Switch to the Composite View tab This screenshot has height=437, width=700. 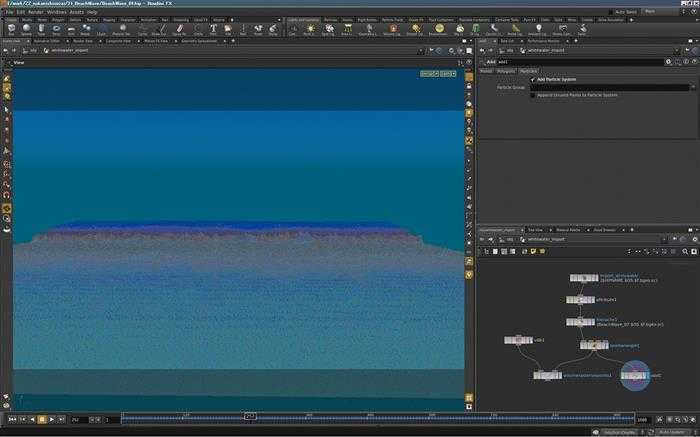point(118,41)
